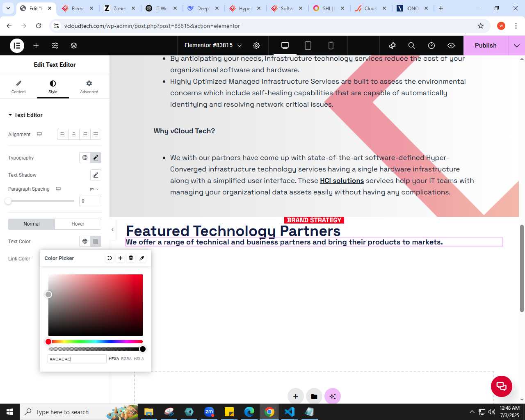Collapse the Text Editor section

click(25, 115)
